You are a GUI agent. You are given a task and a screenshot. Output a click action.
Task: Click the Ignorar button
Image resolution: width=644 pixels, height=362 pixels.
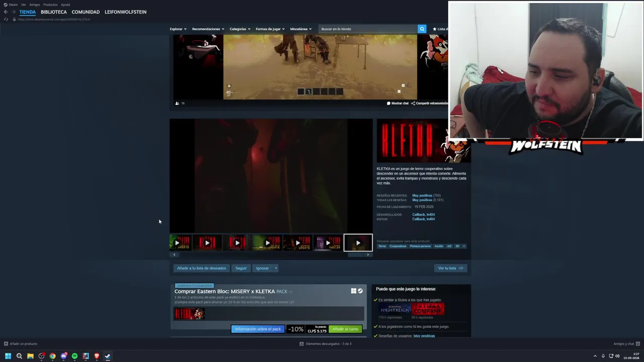[263, 268]
